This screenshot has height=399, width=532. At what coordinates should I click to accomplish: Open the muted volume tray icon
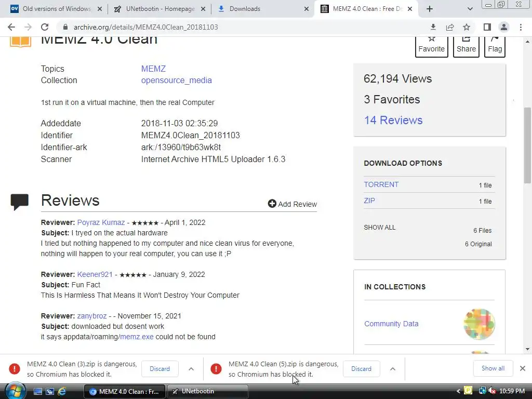491,391
